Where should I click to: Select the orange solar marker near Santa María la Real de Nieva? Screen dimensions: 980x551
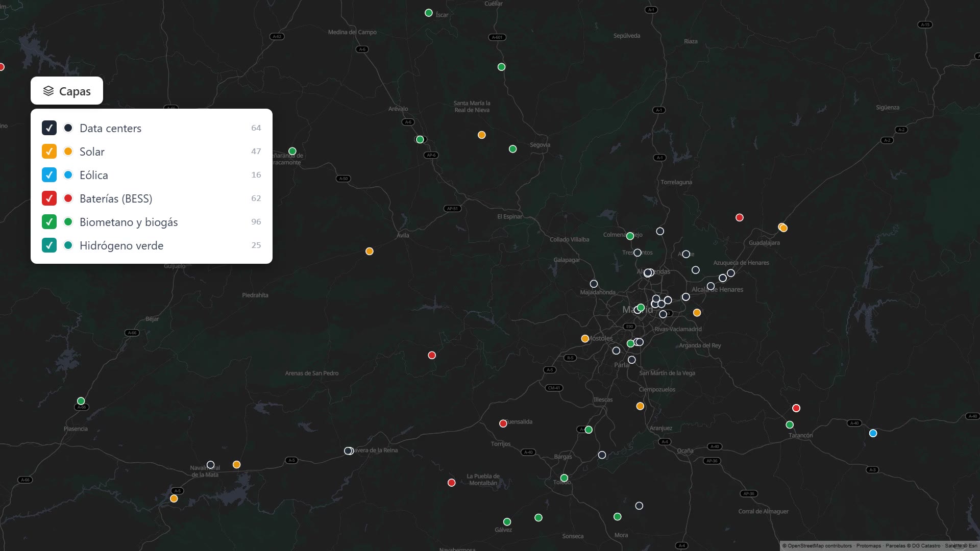[481, 135]
